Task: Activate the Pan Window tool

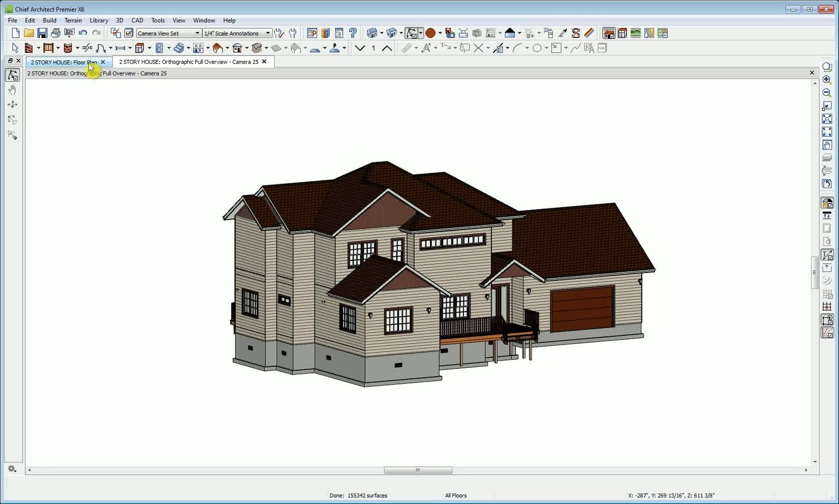Action: [x=827, y=144]
